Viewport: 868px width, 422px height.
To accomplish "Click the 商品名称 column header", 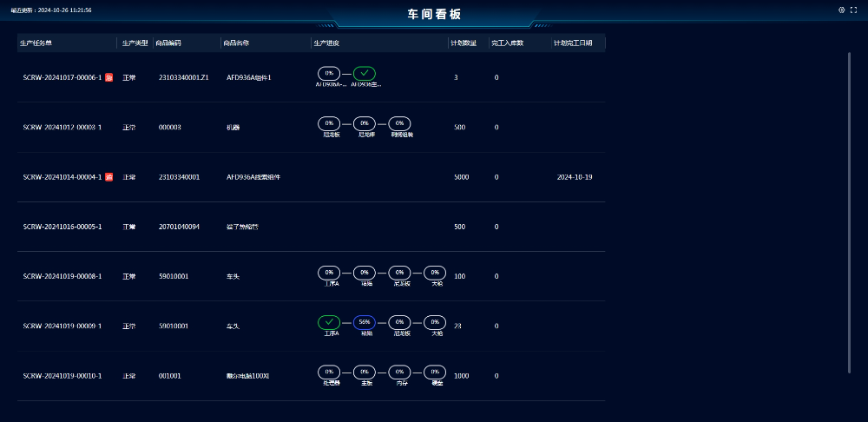I will 236,43.
